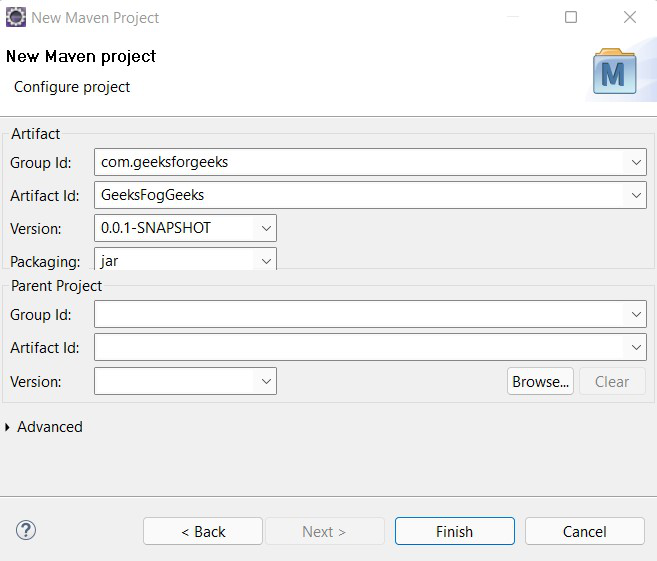Cancel the New Maven Project dialog
The image size is (657, 561).
pyautogui.click(x=585, y=531)
